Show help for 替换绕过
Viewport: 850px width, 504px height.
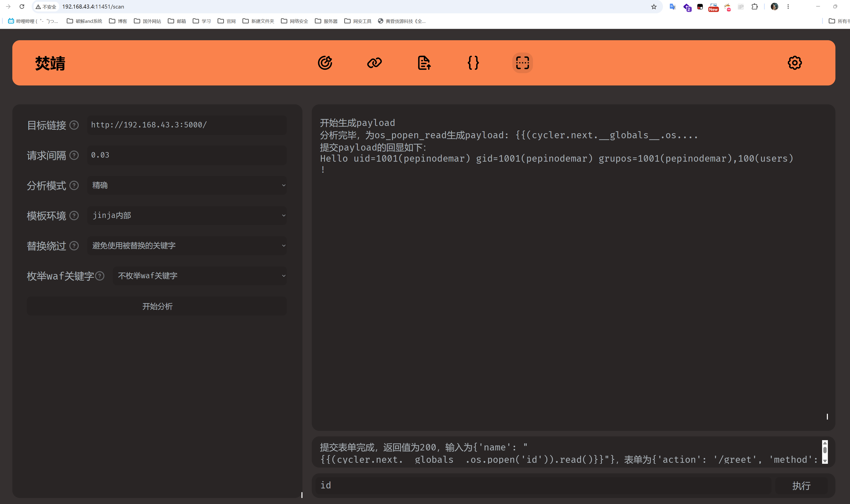coord(74,246)
